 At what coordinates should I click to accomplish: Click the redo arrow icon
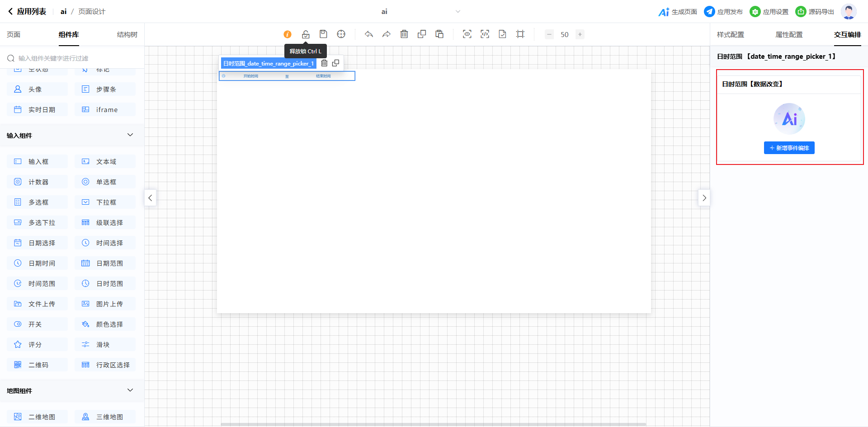pos(387,34)
